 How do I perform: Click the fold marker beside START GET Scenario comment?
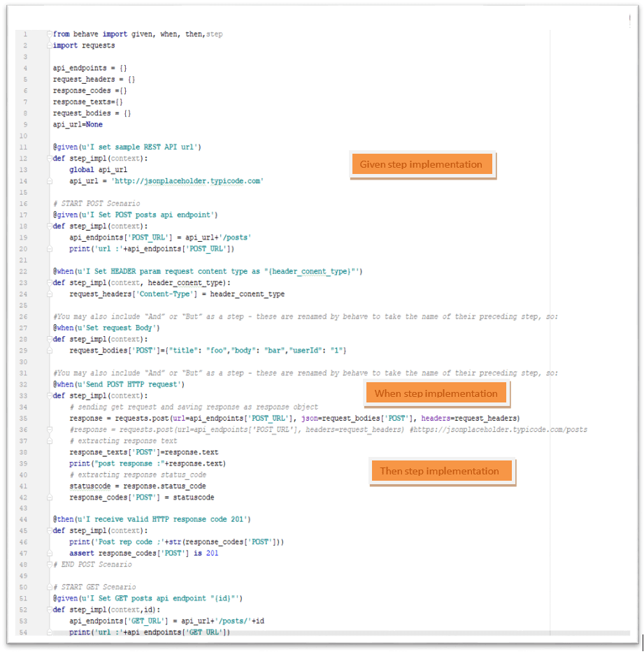[49, 587]
